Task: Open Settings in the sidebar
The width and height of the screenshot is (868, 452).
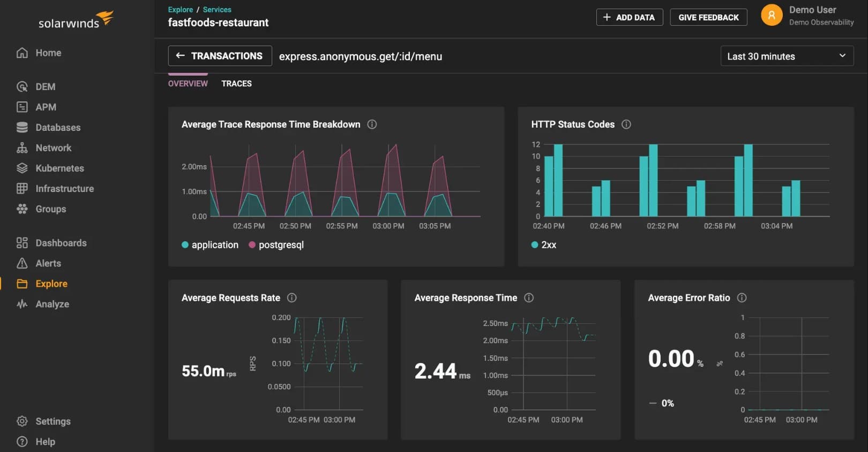Action: [x=53, y=421]
